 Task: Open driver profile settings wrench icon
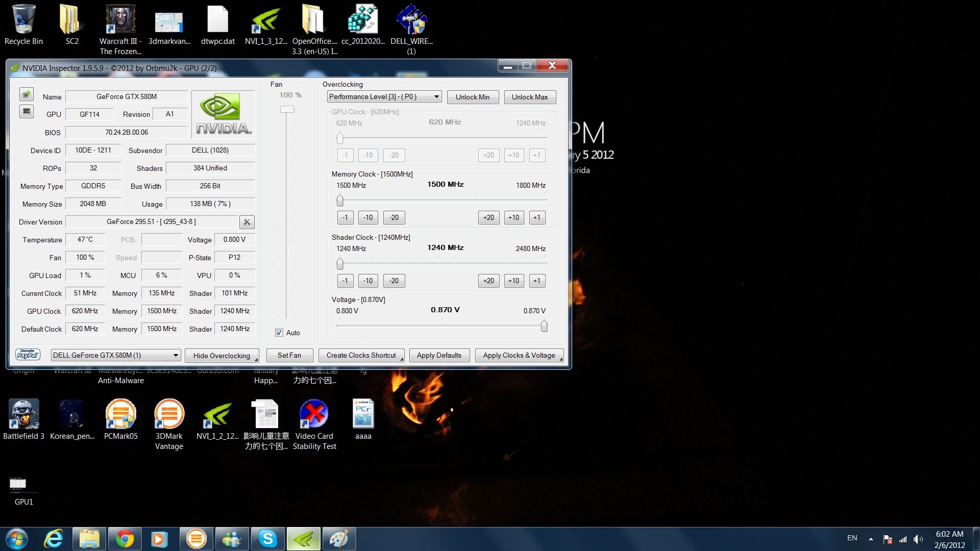(x=247, y=222)
